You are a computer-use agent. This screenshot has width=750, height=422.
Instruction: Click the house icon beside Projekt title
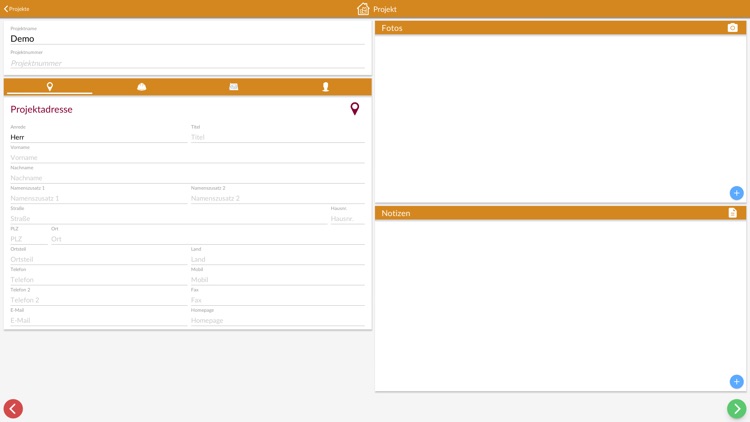click(363, 9)
